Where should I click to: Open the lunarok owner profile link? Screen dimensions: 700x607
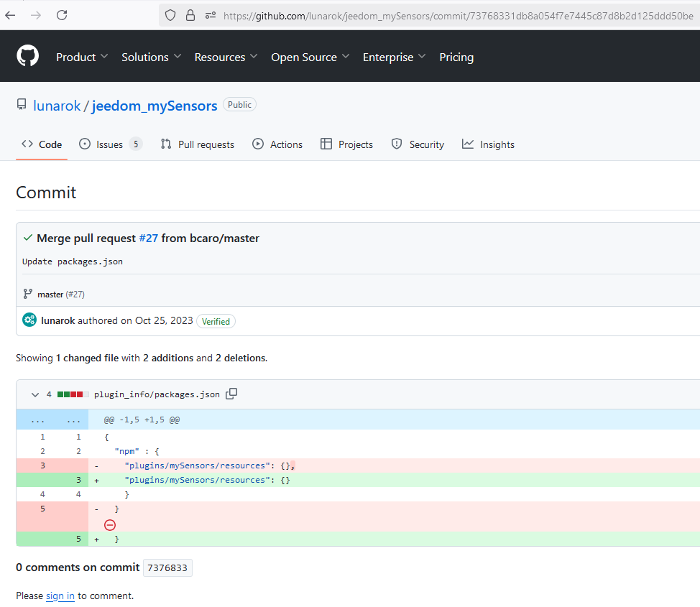click(x=57, y=106)
